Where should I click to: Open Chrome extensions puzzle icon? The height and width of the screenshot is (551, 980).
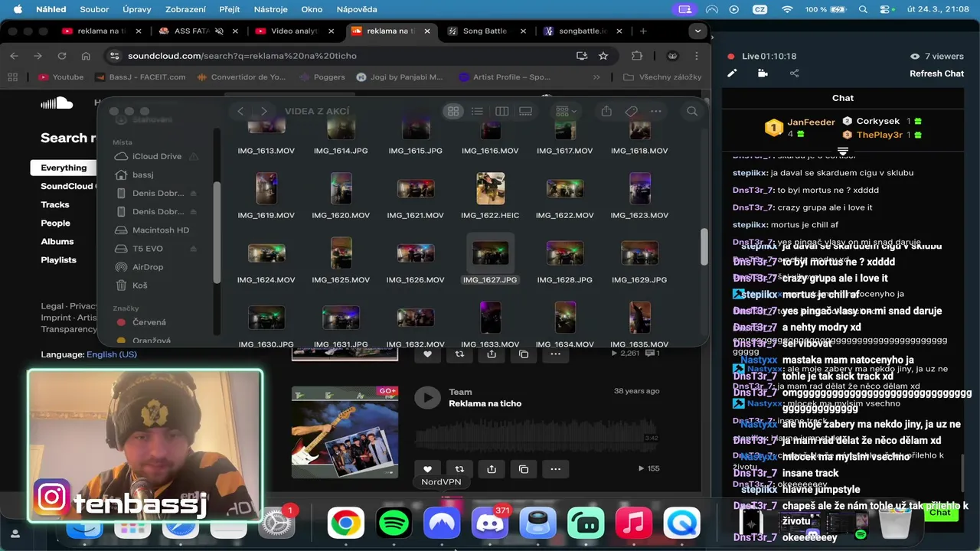[637, 56]
